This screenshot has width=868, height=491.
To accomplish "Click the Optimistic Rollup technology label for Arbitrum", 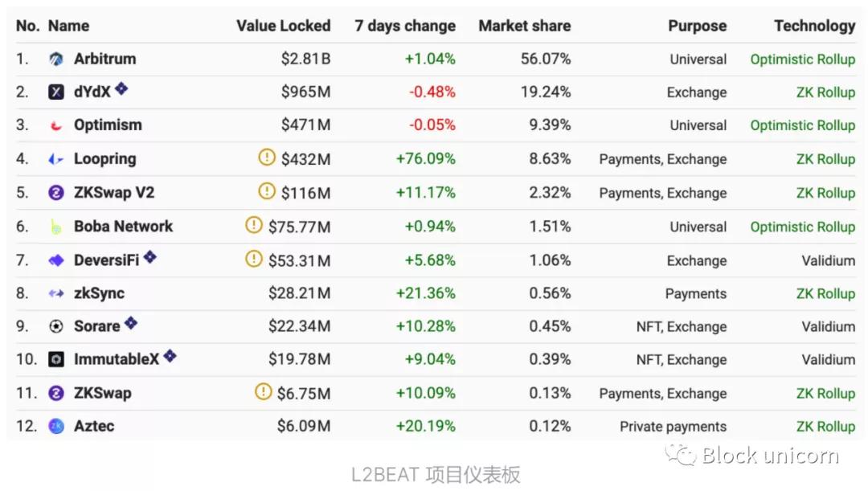I will pos(802,59).
